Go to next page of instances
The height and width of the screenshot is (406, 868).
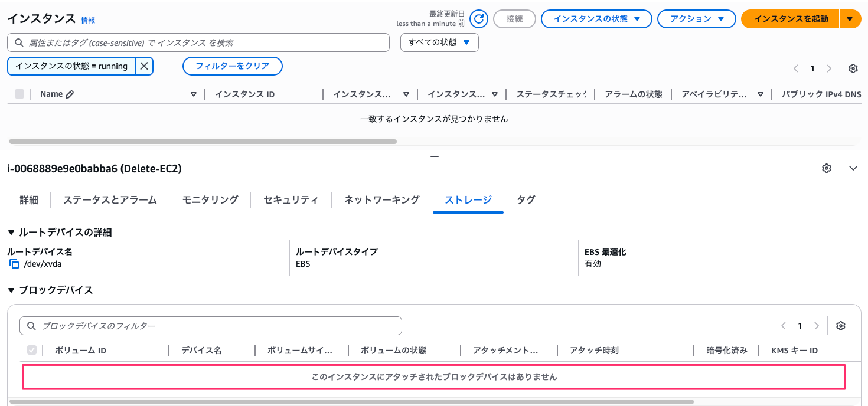coord(829,68)
